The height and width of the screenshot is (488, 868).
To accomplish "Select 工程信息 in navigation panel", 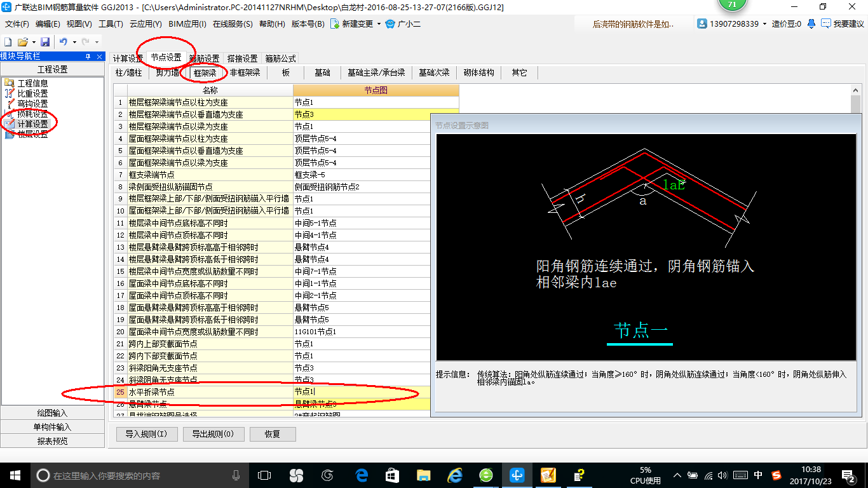I will [x=32, y=83].
